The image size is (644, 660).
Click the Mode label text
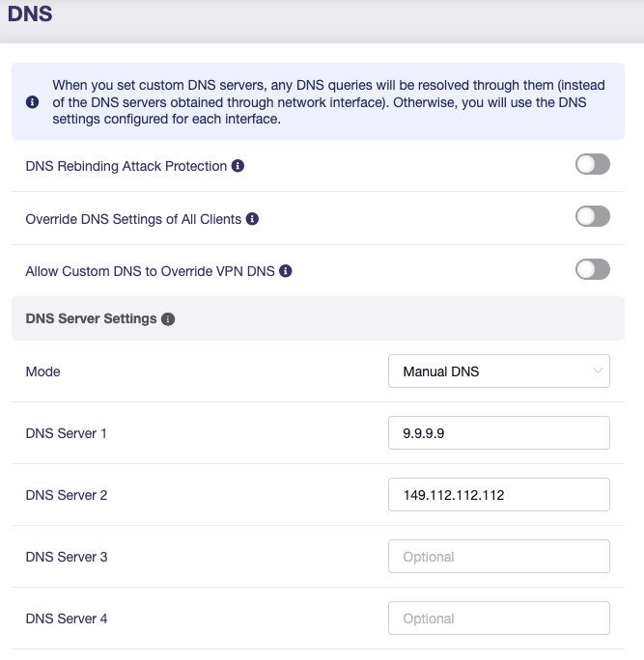click(x=42, y=371)
